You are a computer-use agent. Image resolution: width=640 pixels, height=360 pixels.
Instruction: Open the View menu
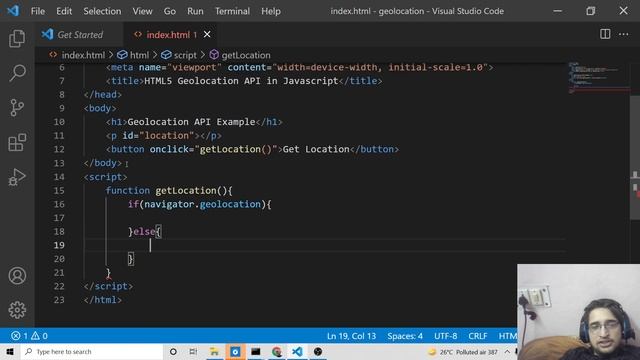(142, 11)
